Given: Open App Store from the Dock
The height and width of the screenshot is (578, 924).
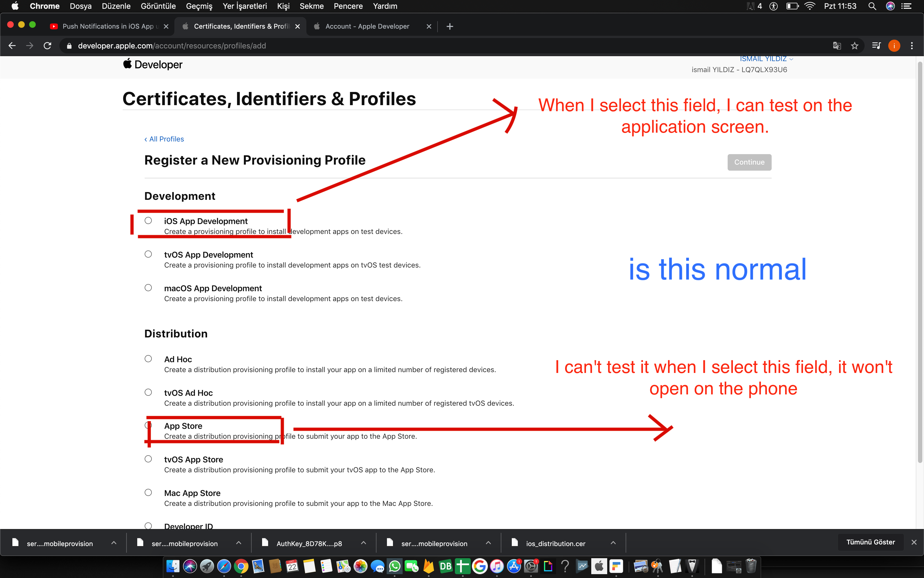Looking at the screenshot, I should click(514, 566).
